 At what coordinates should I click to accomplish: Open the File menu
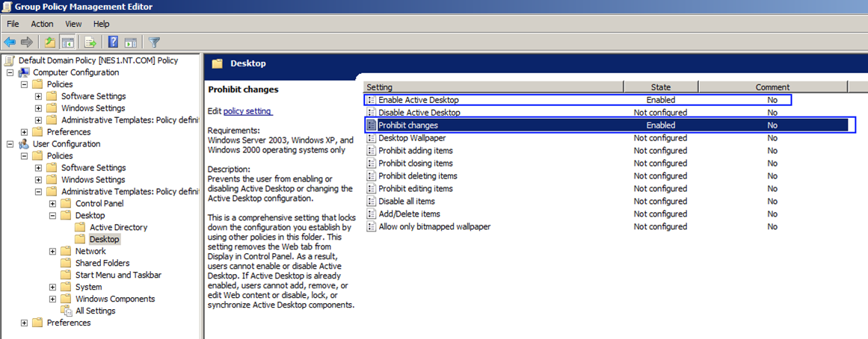[x=13, y=24]
